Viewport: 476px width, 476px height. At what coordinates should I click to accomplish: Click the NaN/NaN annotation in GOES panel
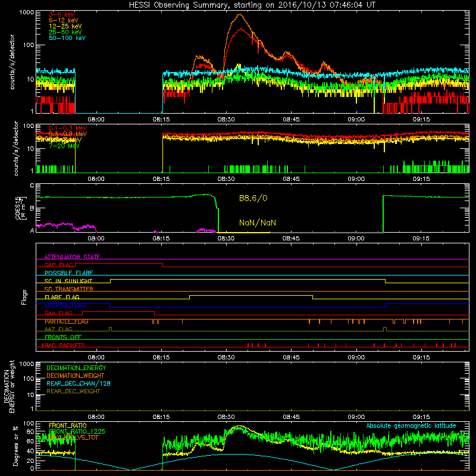coord(258,223)
